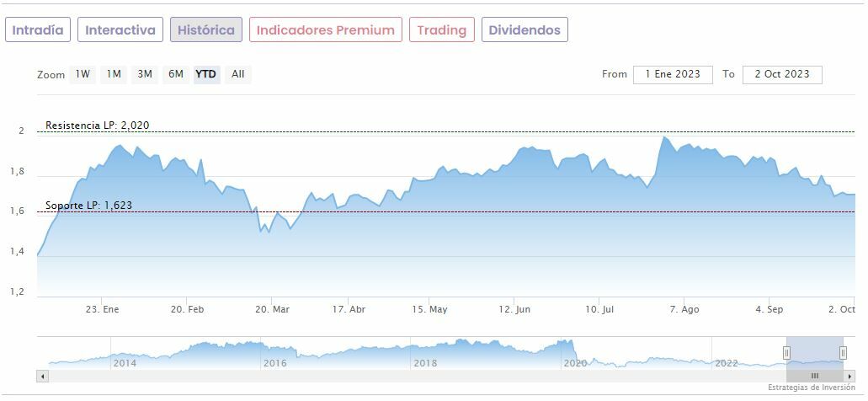Image resolution: width=868 pixels, height=401 pixels.
Task: Choose the YTD zoom option
Action: [x=206, y=74]
